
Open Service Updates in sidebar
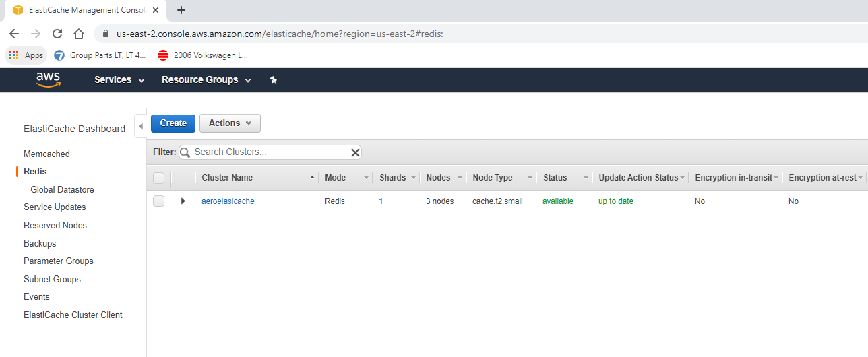point(55,207)
